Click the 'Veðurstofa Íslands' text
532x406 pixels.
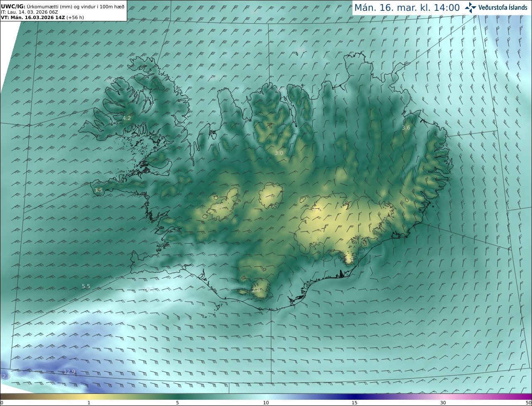click(503, 7)
